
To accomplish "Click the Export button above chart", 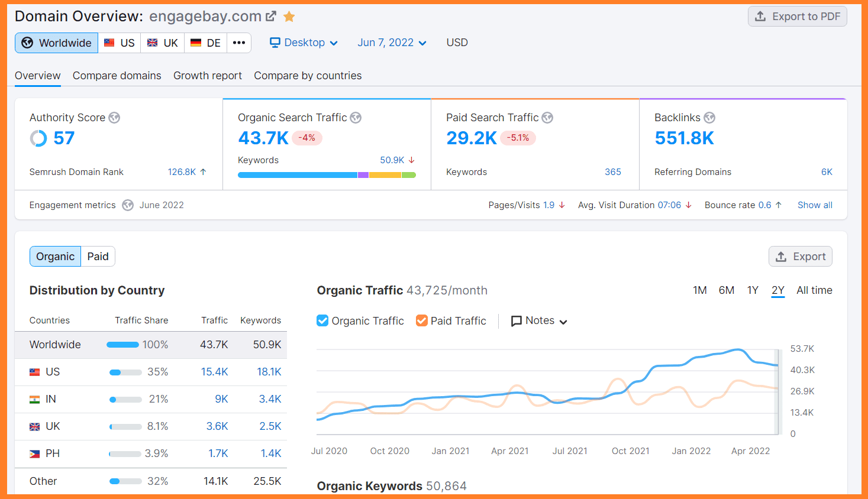I will pyautogui.click(x=801, y=257).
